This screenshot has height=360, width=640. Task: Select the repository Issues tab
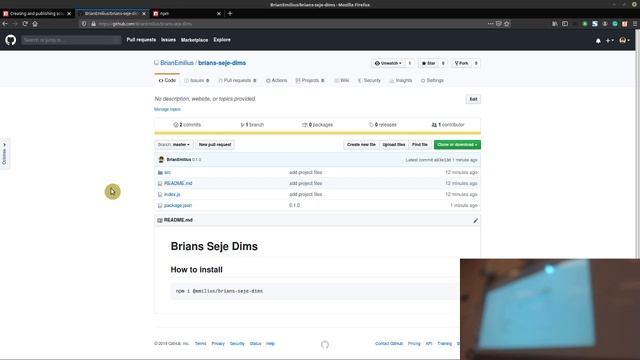click(x=196, y=80)
